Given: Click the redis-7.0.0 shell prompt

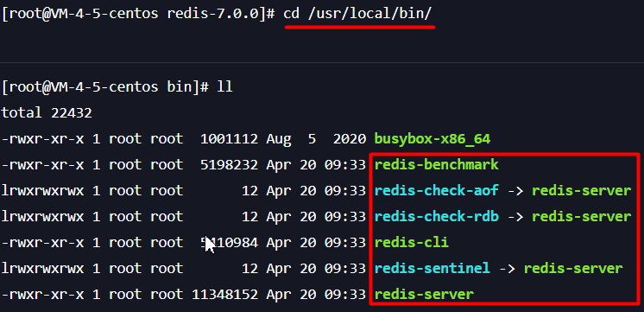Looking at the screenshot, I should coord(138,14).
